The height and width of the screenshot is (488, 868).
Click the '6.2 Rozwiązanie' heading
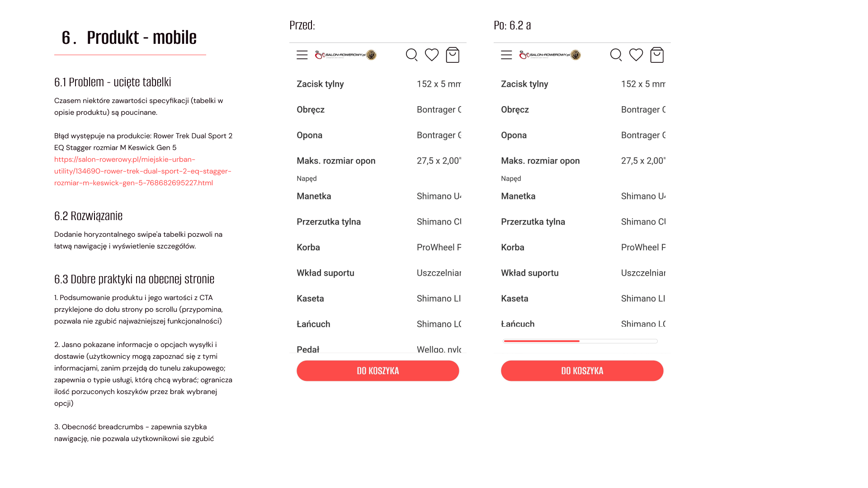point(88,216)
